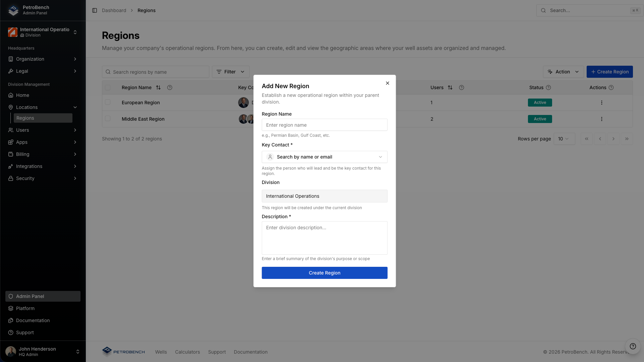
Task: Go to Home in the sidebar
Action: click(x=43, y=95)
